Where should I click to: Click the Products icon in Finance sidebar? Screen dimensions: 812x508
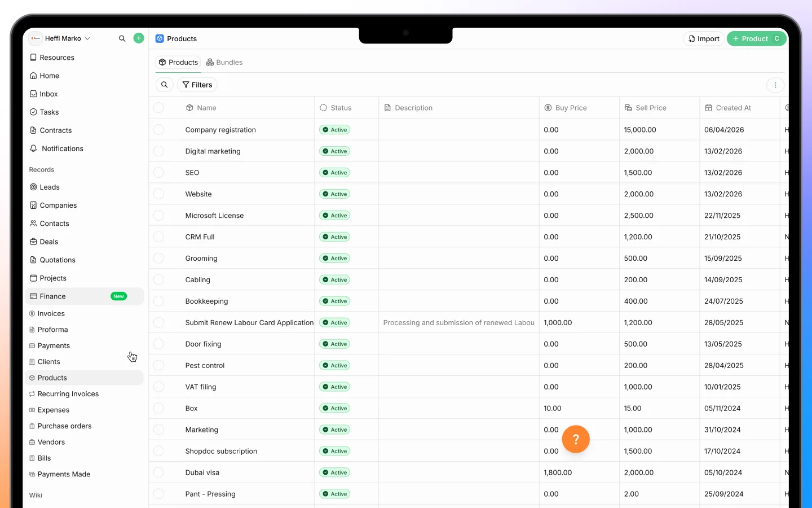32,378
